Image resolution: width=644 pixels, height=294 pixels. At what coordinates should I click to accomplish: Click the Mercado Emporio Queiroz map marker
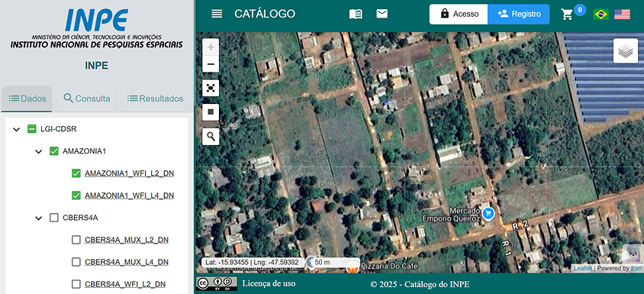(x=488, y=213)
